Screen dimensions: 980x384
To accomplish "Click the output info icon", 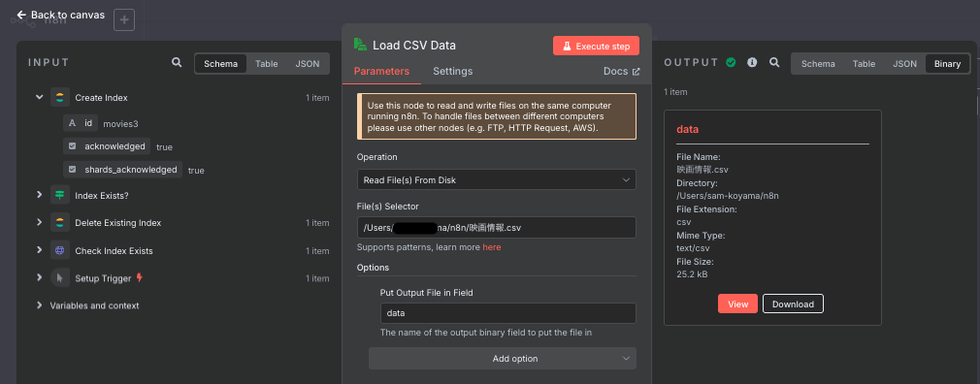I will [x=753, y=62].
